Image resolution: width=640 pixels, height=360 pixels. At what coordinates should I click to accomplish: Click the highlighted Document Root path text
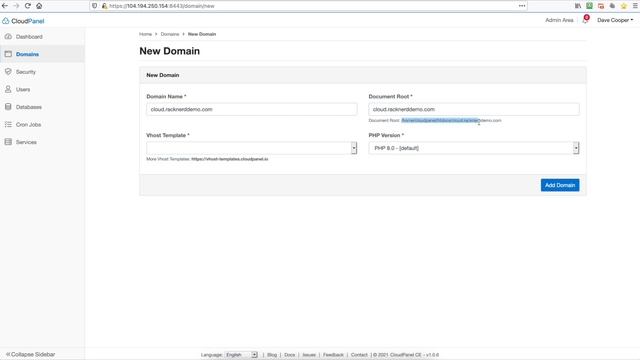tap(440, 120)
